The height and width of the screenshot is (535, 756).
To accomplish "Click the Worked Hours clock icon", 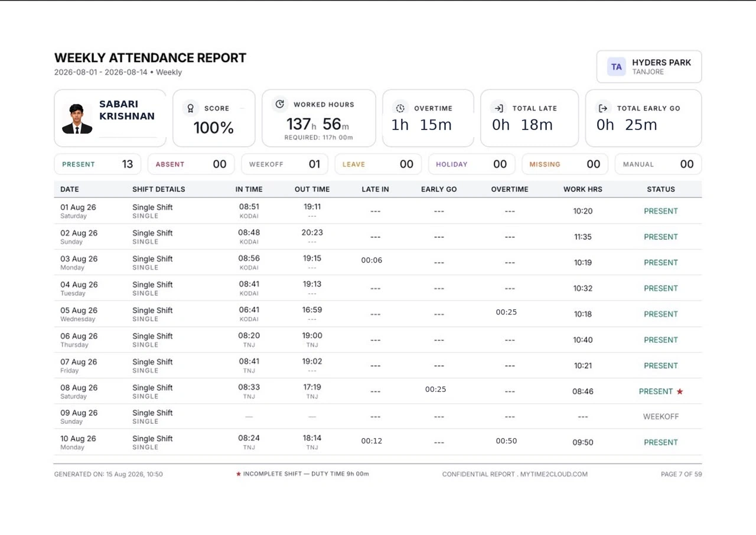I will pos(279,104).
